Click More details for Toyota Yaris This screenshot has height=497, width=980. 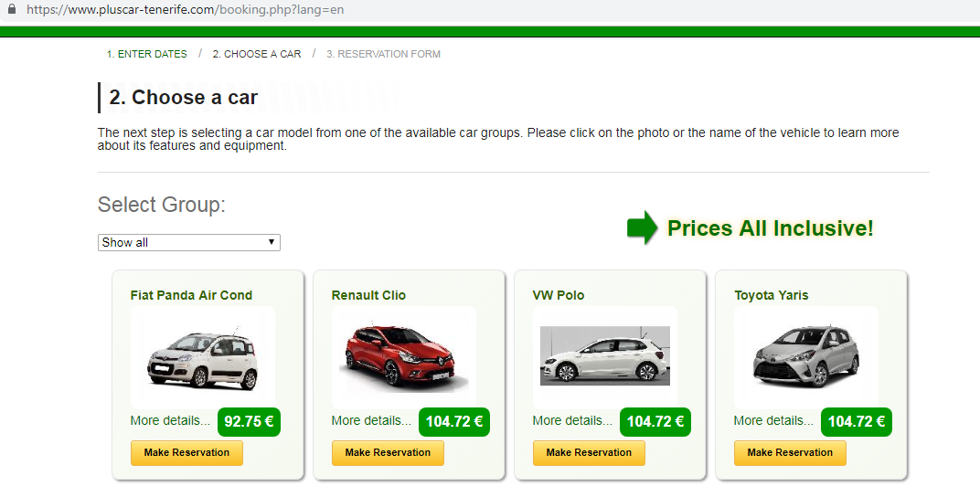click(773, 421)
